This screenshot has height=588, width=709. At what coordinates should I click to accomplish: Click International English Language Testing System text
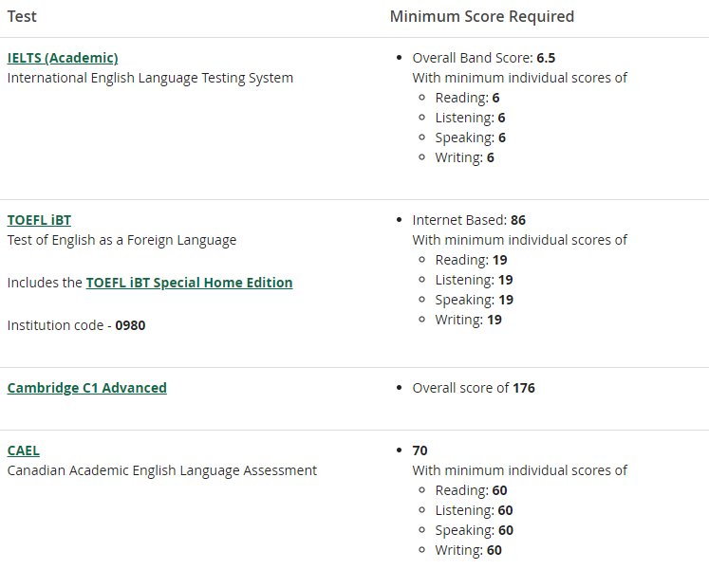[x=150, y=78]
